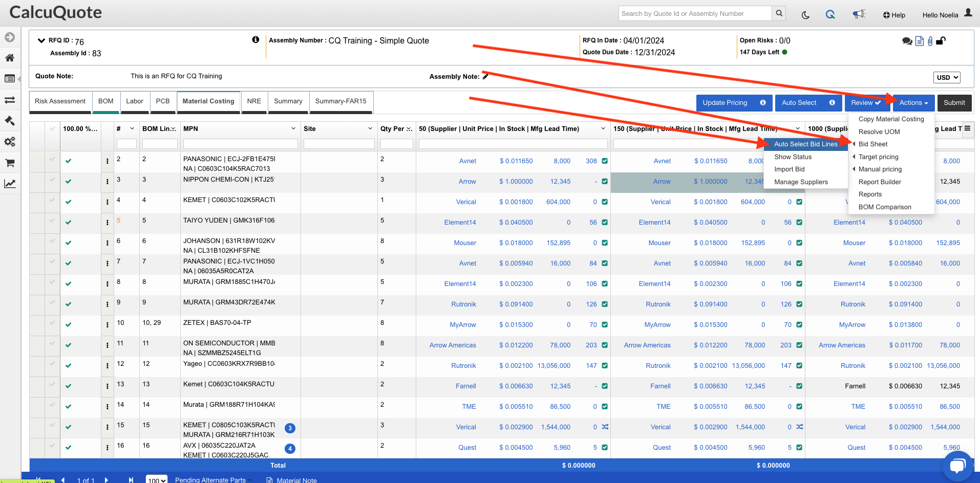Open the shopping cart sidebar icon
This screenshot has height=483, width=980.
[10, 163]
